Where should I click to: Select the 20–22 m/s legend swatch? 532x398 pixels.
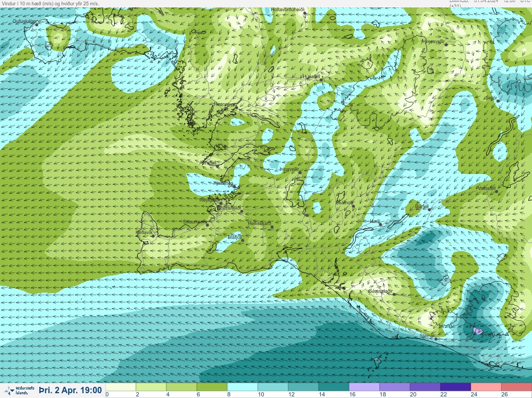point(425,387)
